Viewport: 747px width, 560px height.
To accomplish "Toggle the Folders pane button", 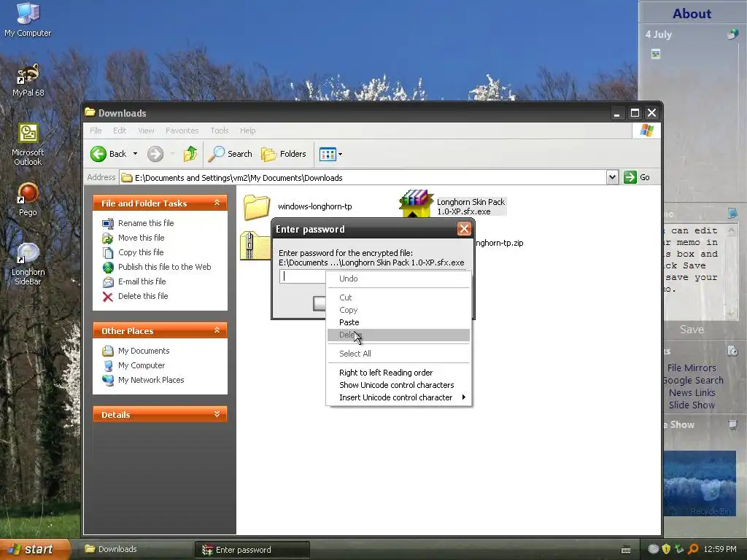I will [284, 154].
